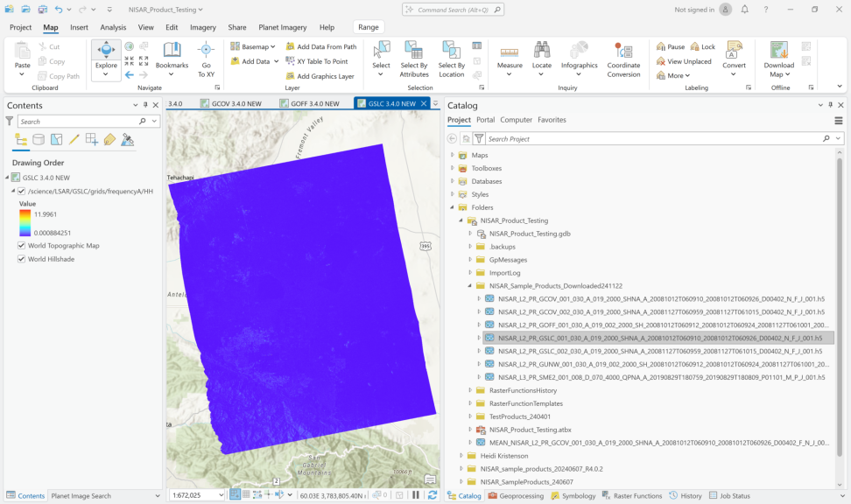Toggle World Hillshade layer visibility
This screenshot has height=504, width=851.
22,259
